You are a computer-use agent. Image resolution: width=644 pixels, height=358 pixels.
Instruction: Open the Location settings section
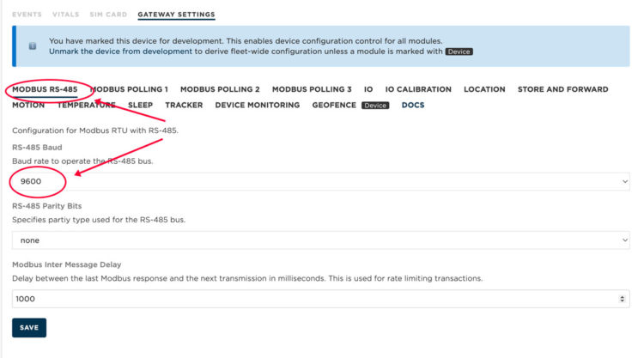click(x=484, y=89)
